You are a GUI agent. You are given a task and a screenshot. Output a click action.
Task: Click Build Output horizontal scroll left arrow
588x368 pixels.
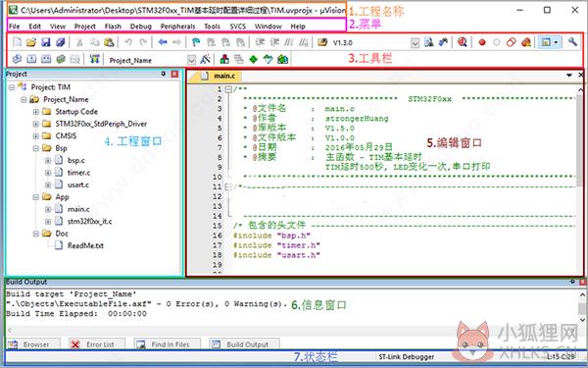[10, 330]
